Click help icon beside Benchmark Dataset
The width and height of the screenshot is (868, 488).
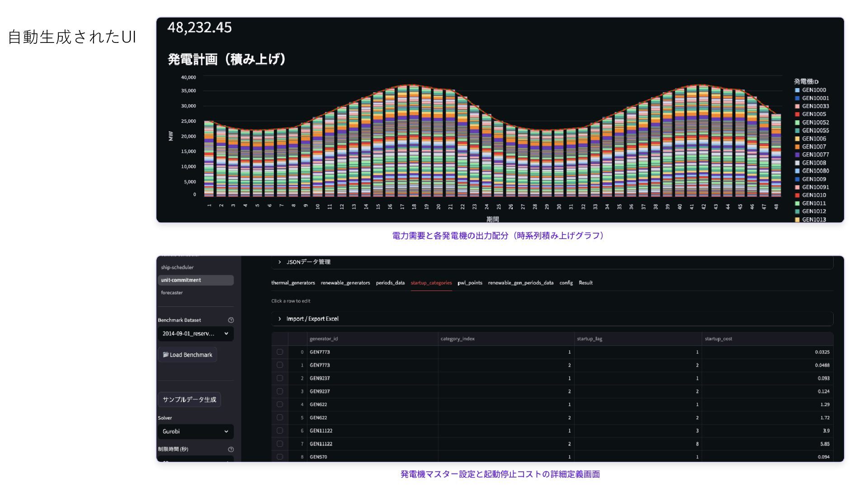231,320
